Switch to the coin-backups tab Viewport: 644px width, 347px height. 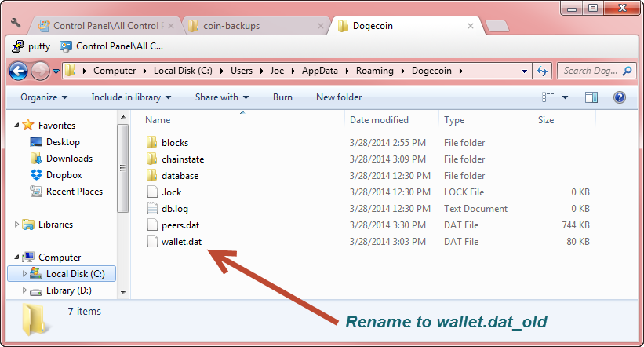pyautogui.click(x=255, y=26)
